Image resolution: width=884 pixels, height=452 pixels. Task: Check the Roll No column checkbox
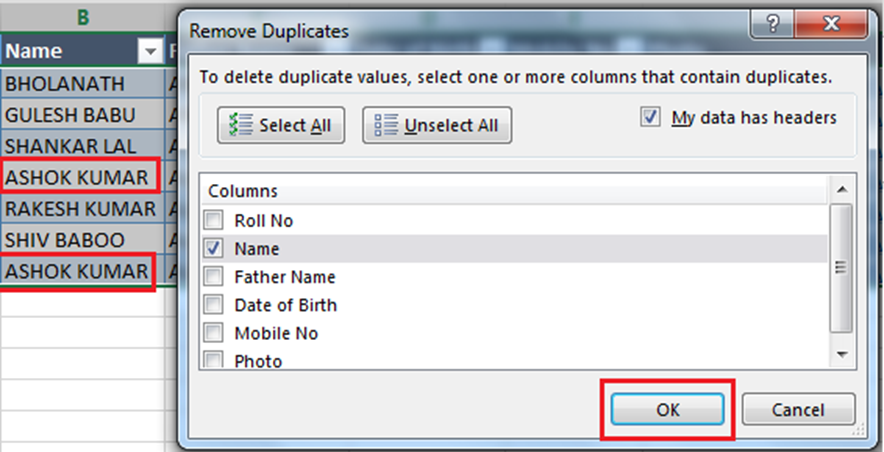pyautogui.click(x=214, y=221)
